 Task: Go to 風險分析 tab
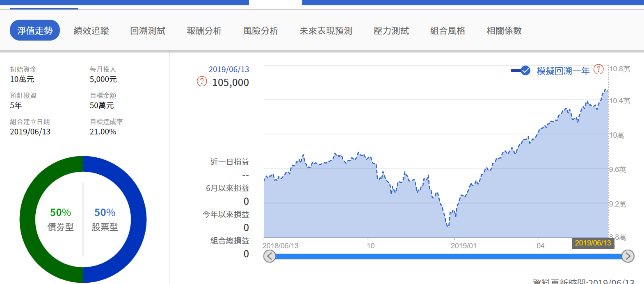pos(260,31)
